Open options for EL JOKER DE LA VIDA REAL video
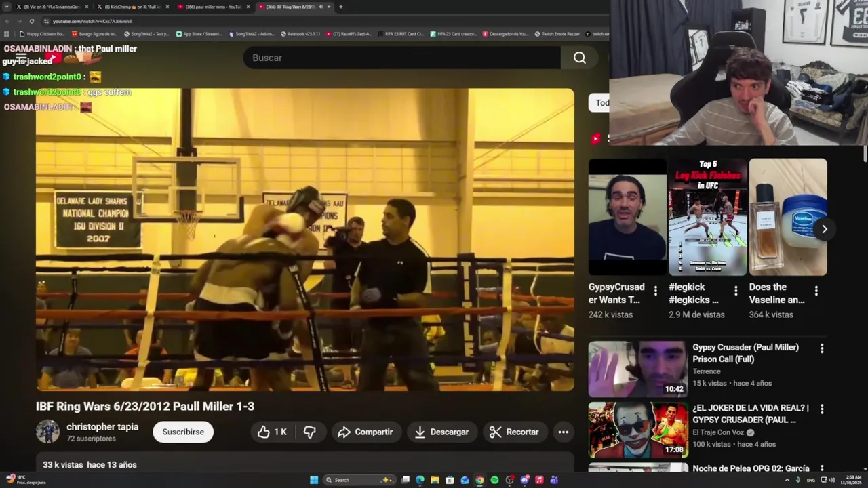Image resolution: width=868 pixels, height=488 pixels. click(822, 409)
